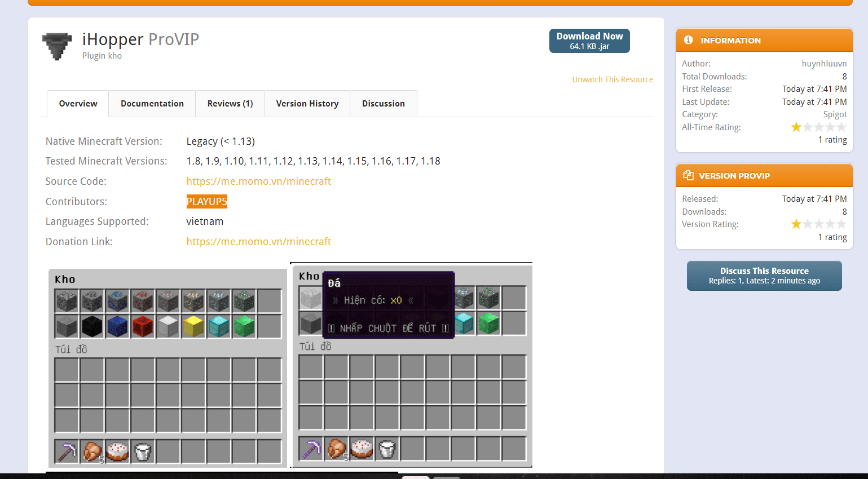
Task: Click the First Release date value
Action: (814, 89)
